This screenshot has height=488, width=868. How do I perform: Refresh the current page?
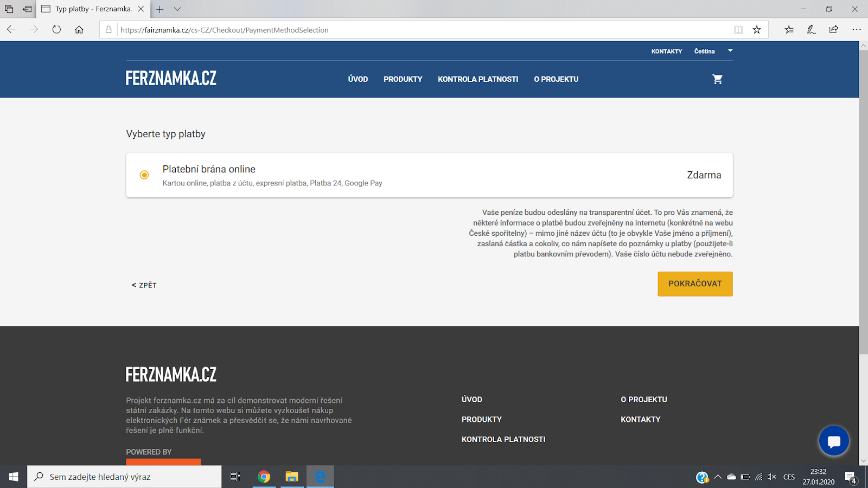56,30
